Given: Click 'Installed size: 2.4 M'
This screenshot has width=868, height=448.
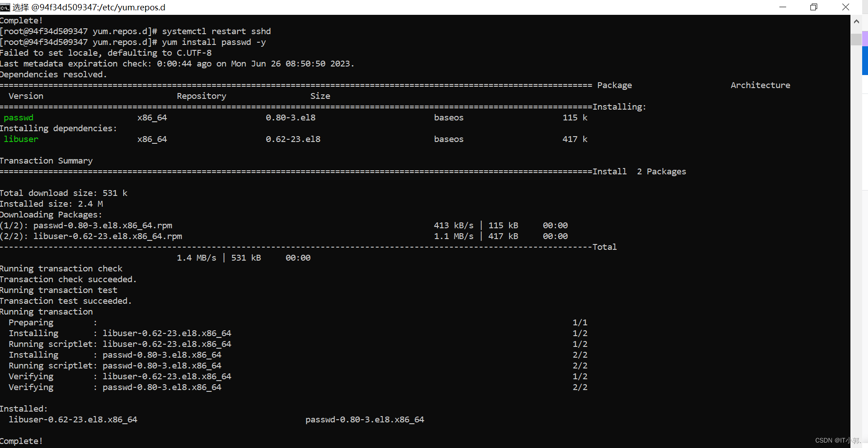Looking at the screenshot, I should (x=51, y=204).
